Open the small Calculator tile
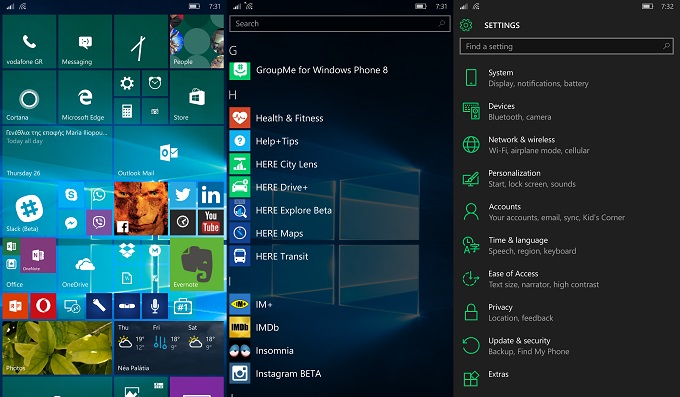Viewport: 680px width, 397px height. tap(127, 111)
